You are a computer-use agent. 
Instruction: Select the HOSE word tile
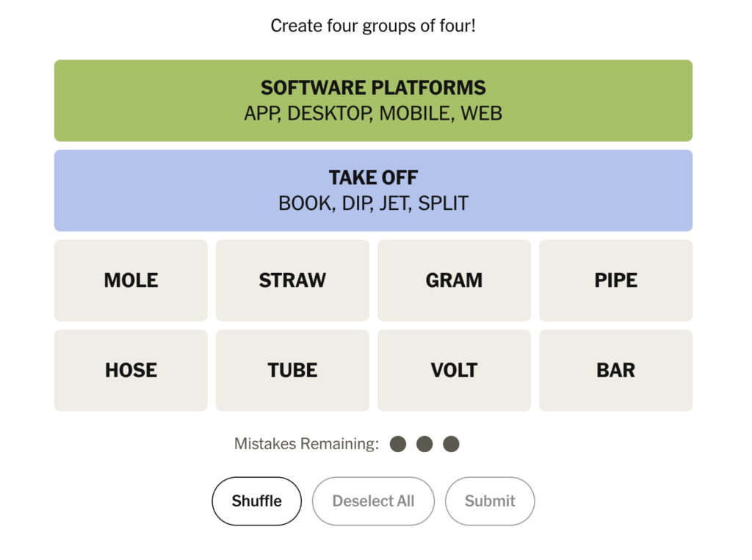pyautogui.click(x=131, y=370)
